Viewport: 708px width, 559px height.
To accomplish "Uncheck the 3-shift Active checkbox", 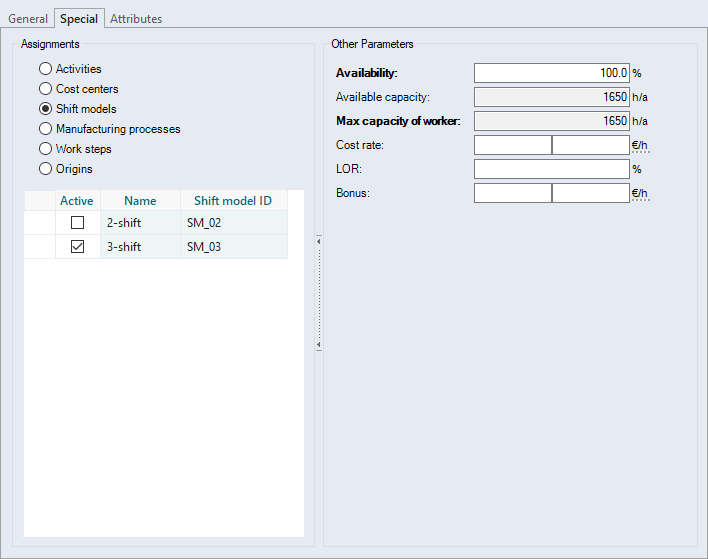I will click(x=77, y=247).
